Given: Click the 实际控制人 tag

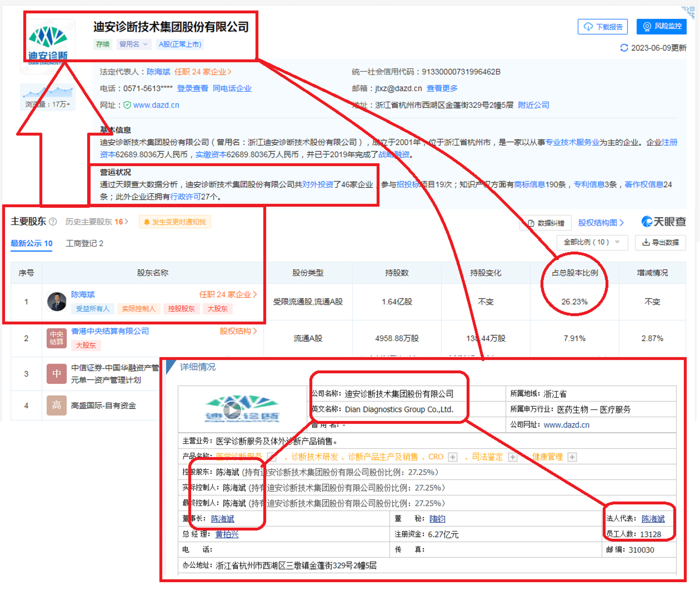Looking at the screenshot, I should coord(139,309).
